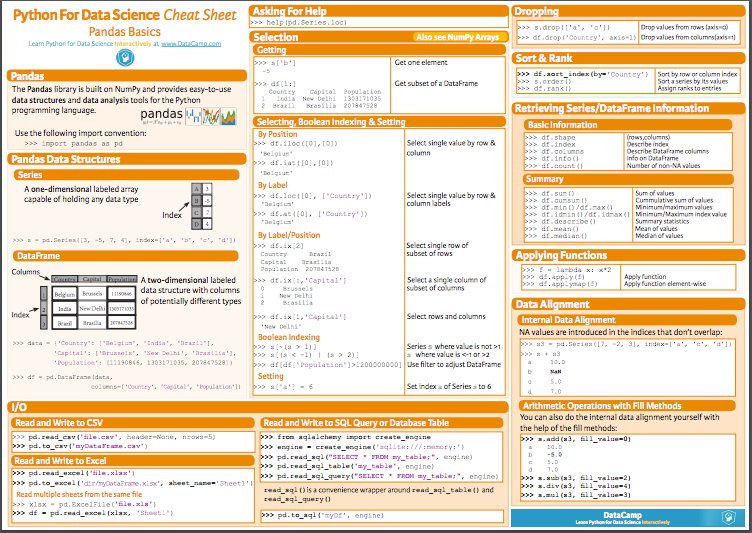The image size is (752, 533).
Task: Select the 'df.shape' code line
Action: (550, 137)
